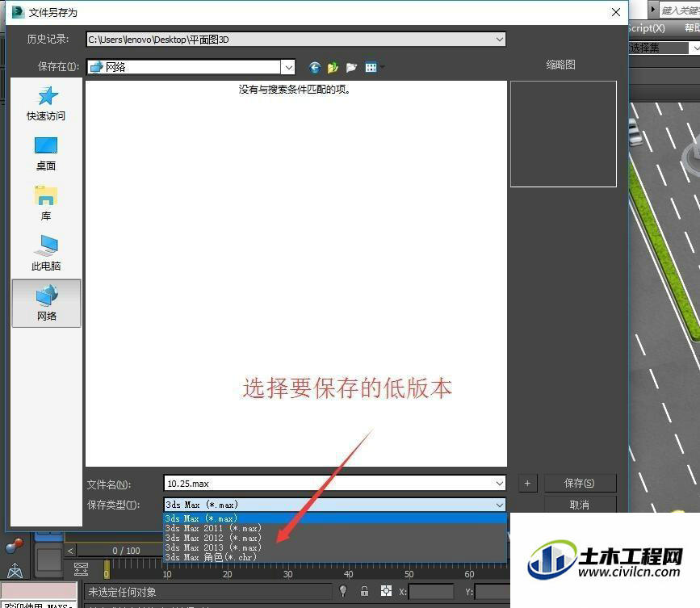Click the 文件名 field containing 10.25.max
This screenshot has height=608, width=700.
[x=329, y=484]
